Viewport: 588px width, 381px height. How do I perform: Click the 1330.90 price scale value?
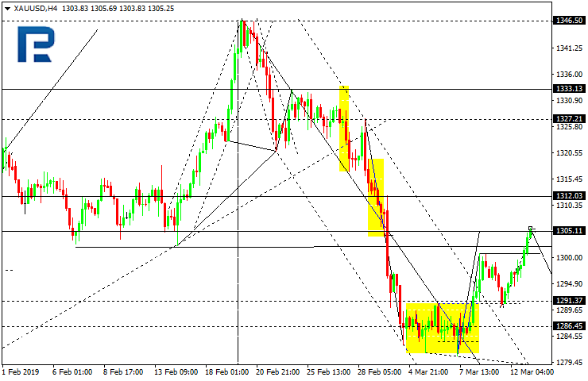coord(569,101)
